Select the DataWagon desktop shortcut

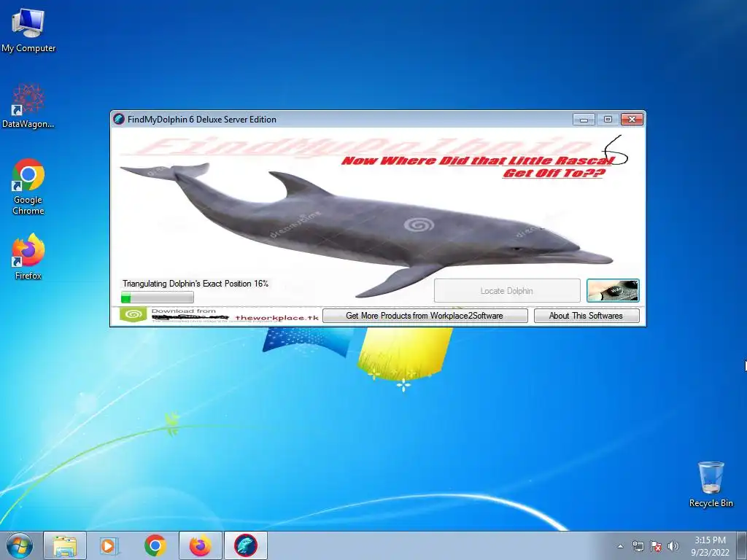28,106
